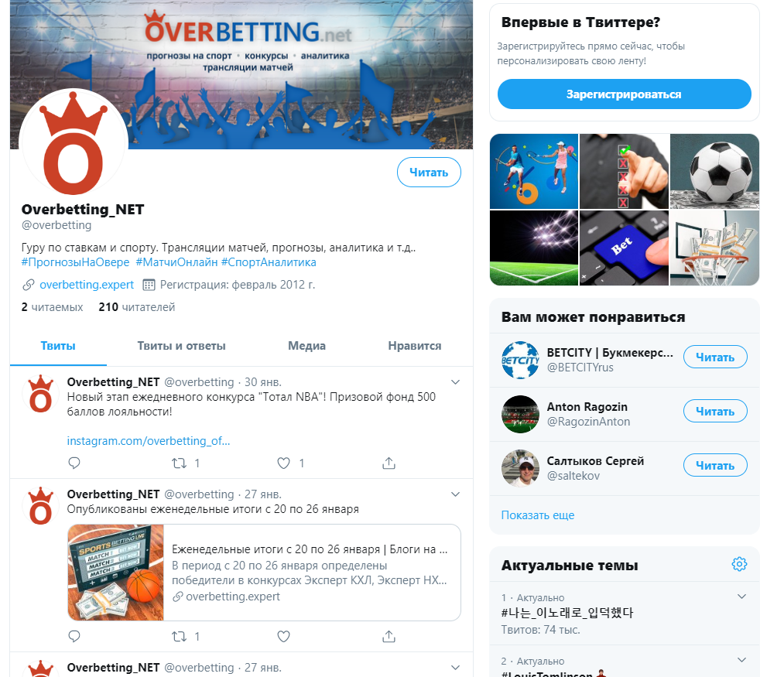Reply to the еженедельные итоги tweet
The height and width of the screenshot is (677, 784).
[x=74, y=637]
